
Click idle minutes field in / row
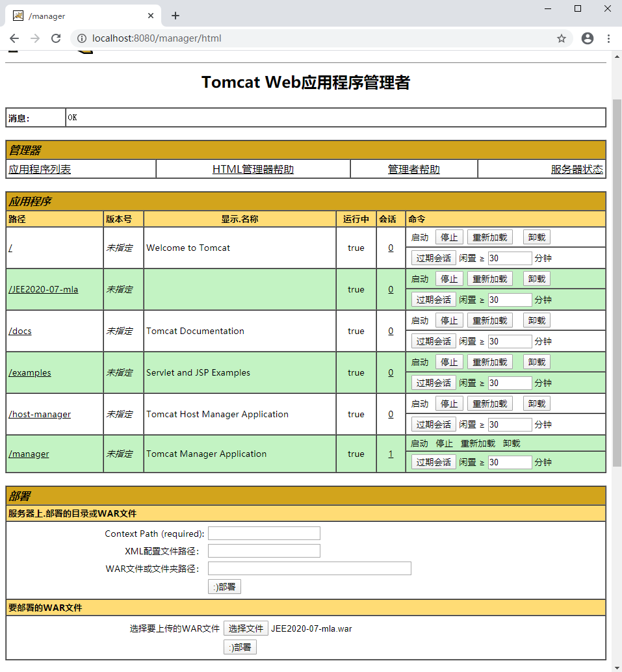510,258
